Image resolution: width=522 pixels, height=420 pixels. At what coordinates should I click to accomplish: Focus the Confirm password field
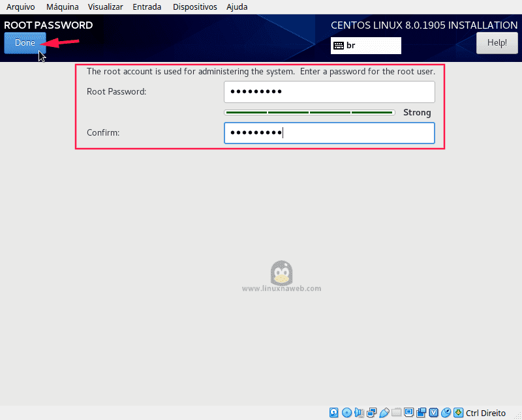coord(330,133)
